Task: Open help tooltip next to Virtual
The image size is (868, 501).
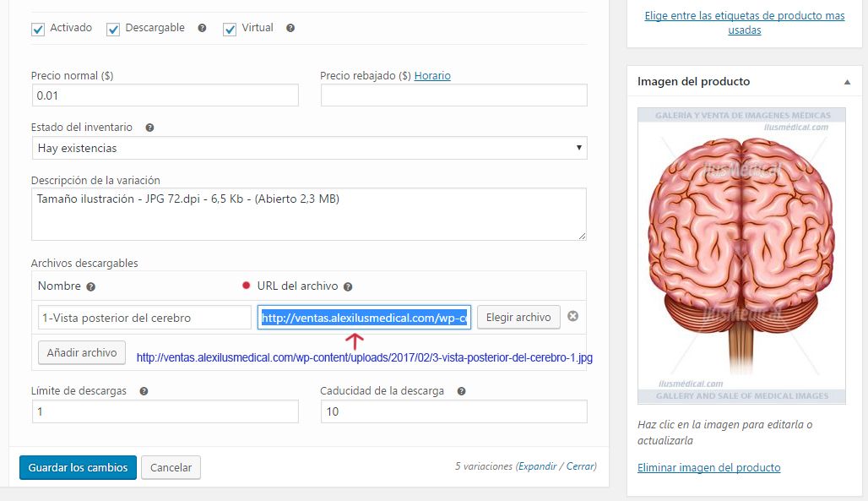Action: (x=290, y=28)
